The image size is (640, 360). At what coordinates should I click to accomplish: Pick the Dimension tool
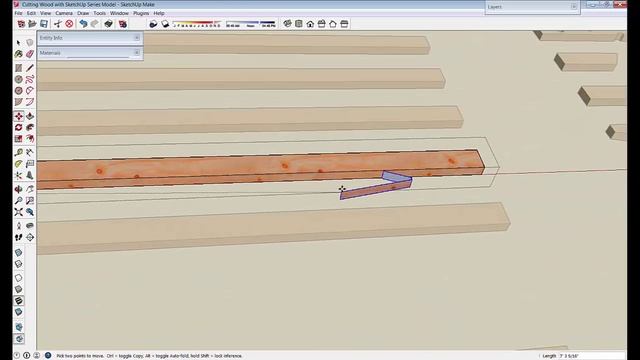click(29, 153)
